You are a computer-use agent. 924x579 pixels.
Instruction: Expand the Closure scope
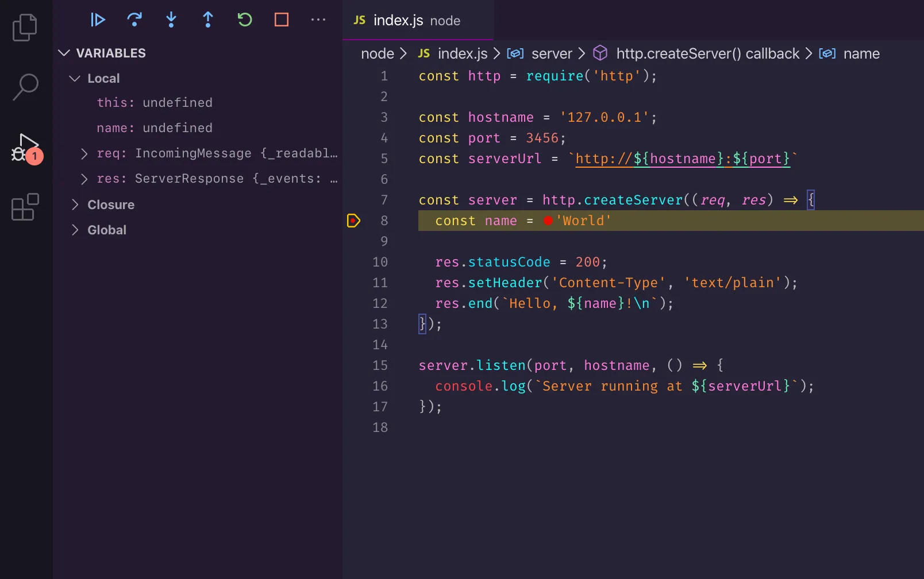(75, 204)
